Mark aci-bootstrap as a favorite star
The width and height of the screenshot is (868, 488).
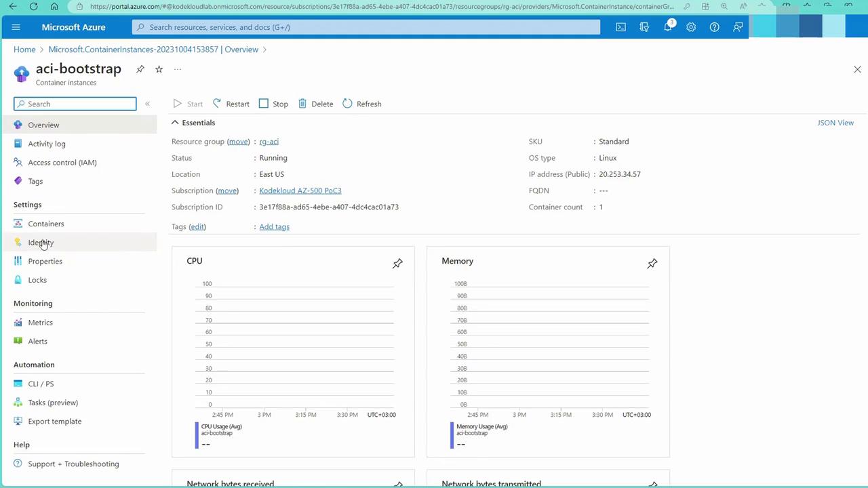point(159,69)
